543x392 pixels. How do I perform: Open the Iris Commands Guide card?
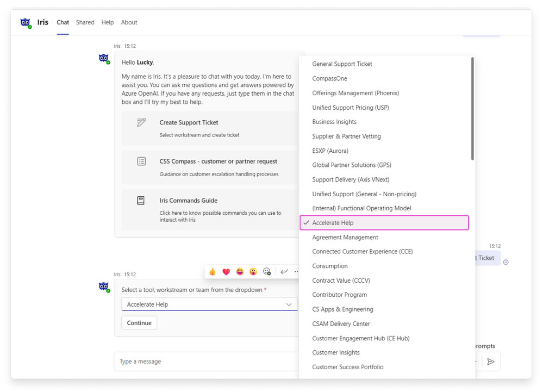pyautogui.click(x=210, y=210)
